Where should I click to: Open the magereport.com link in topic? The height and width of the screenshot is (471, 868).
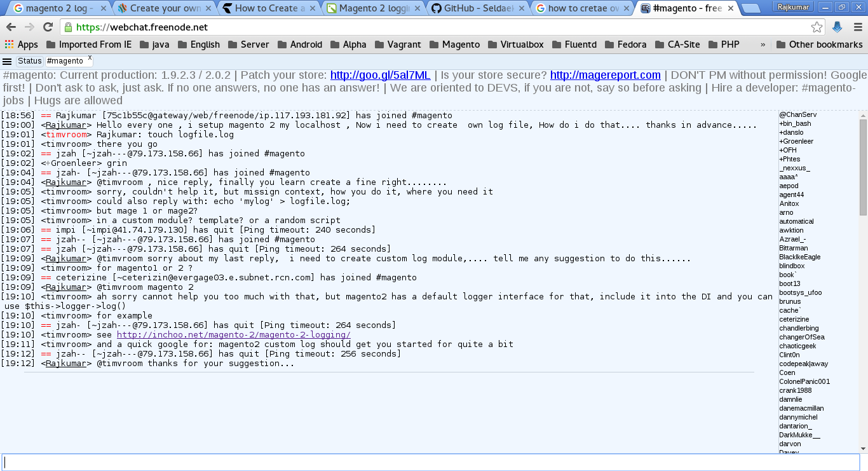[606, 75]
